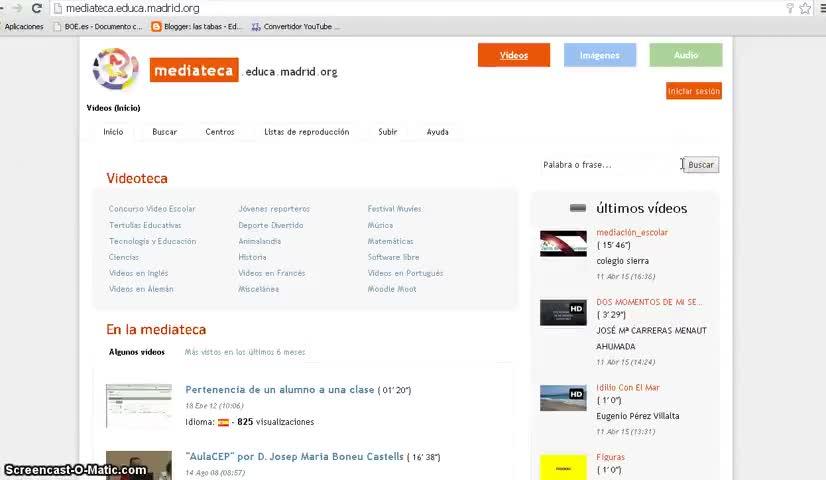Open mediación_escolar video thumbnail

(563, 243)
